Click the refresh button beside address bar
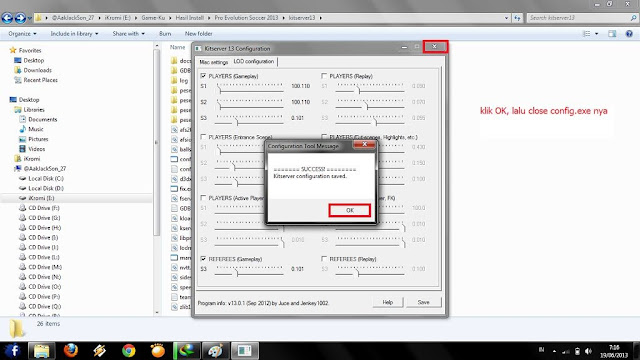 pyautogui.click(x=517, y=18)
